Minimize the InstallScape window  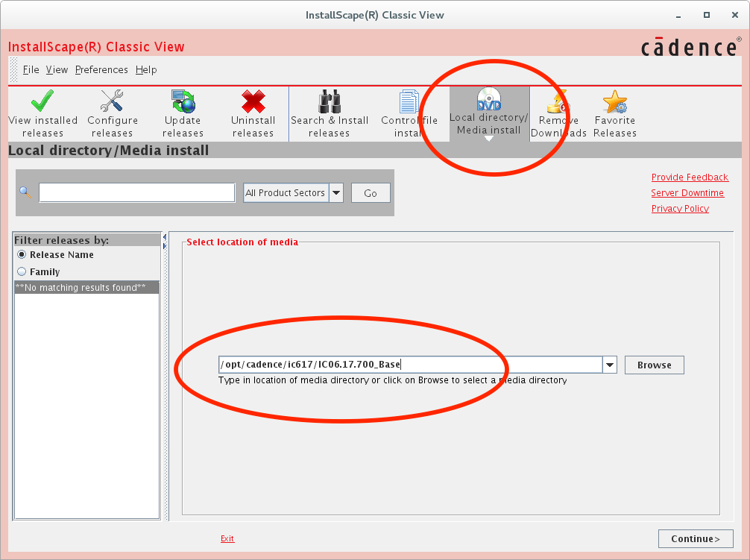click(x=678, y=16)
